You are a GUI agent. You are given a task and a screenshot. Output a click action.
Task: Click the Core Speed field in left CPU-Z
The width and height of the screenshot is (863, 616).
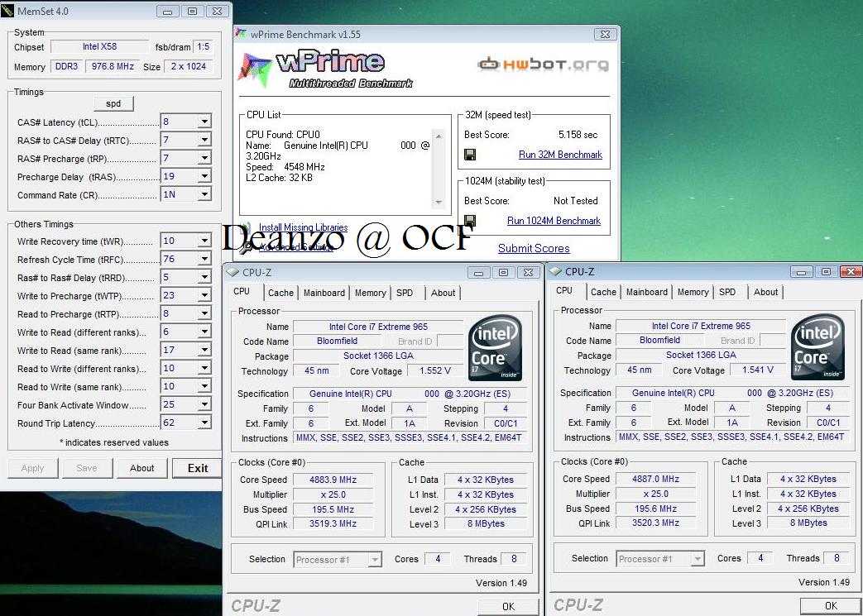pos(333,480)
